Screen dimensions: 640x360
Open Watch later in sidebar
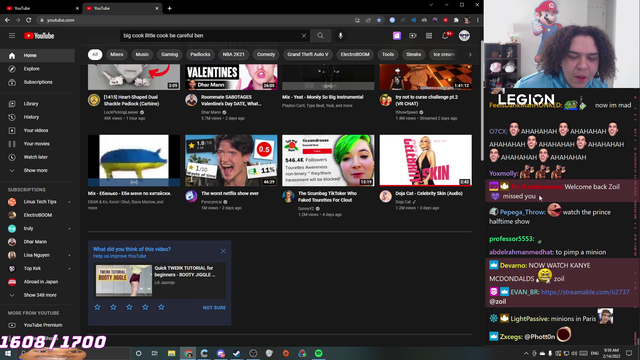37,157
